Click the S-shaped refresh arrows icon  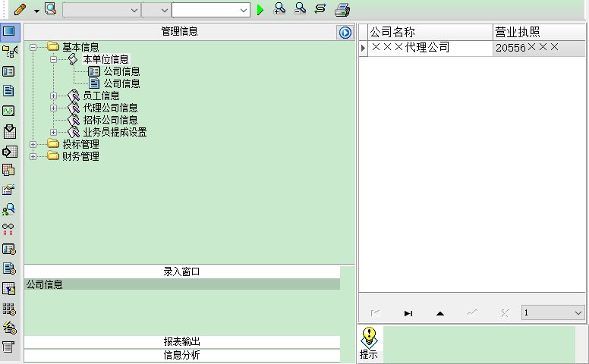[320, 8]
